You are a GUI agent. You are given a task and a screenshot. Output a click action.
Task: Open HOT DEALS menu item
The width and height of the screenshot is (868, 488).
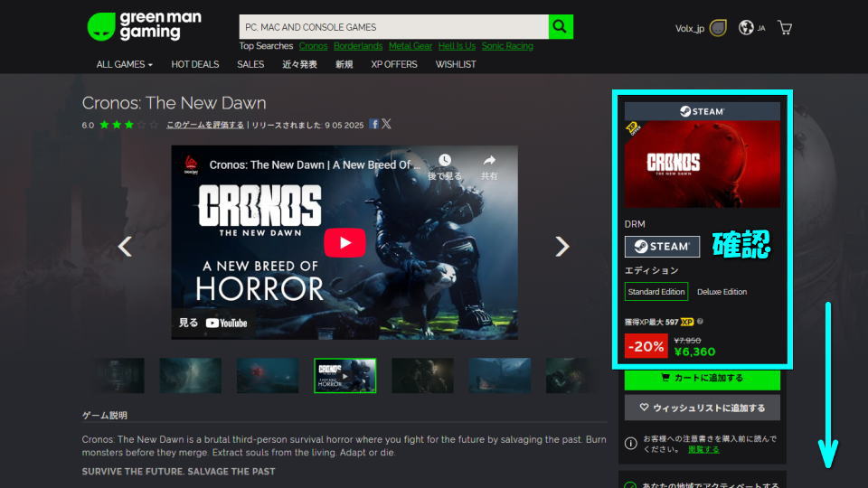pos(195,64)
